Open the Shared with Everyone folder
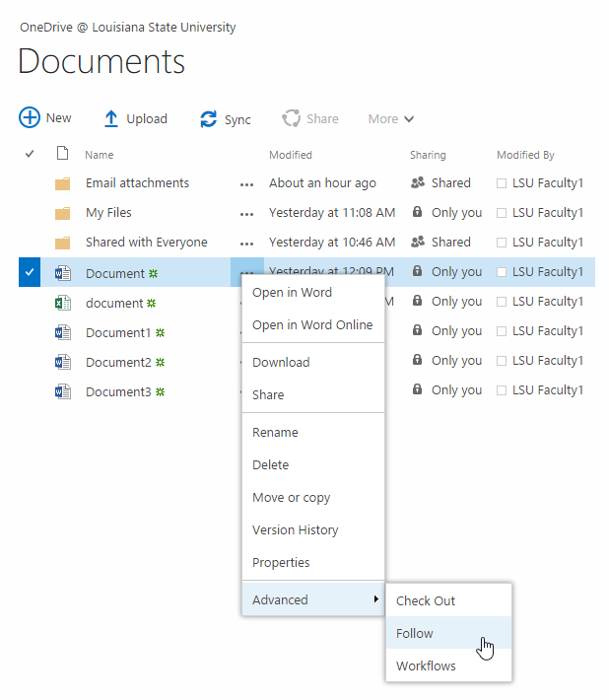The image size is (609, 700). tap(147, 242)
